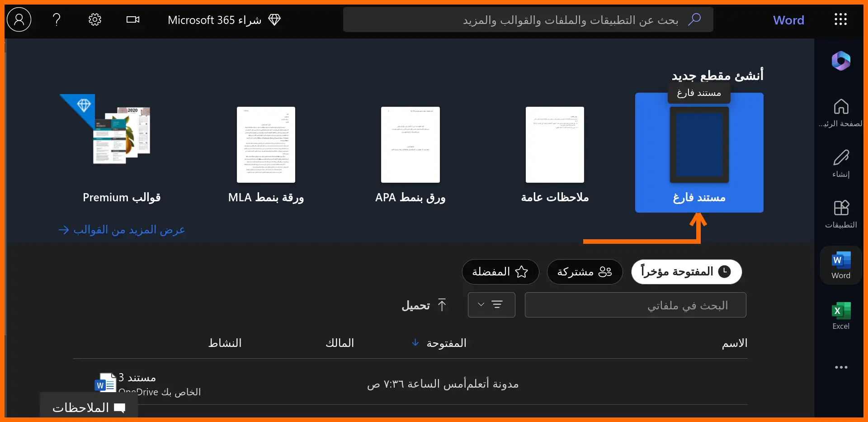
Task: Click تحميل upload button
Action: 424,305
